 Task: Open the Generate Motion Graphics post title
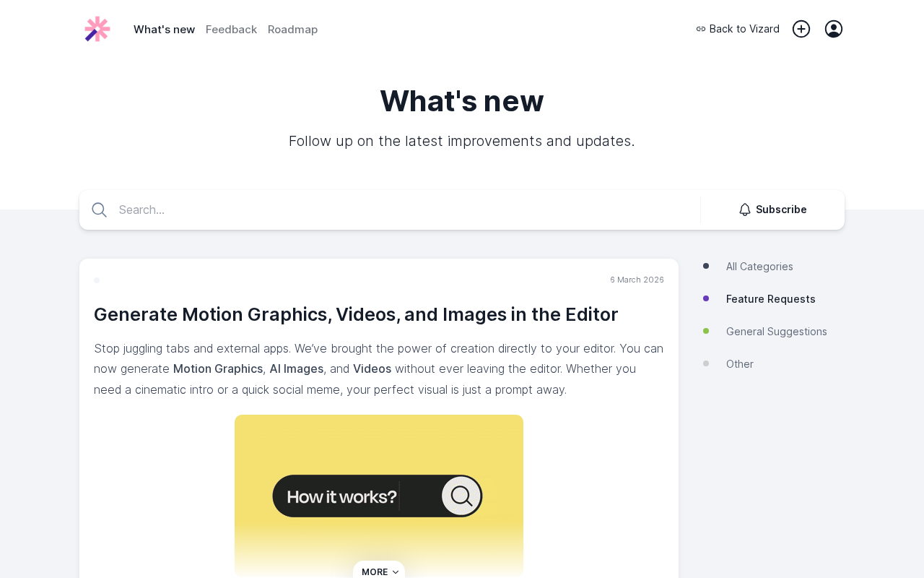click(356, 314)
